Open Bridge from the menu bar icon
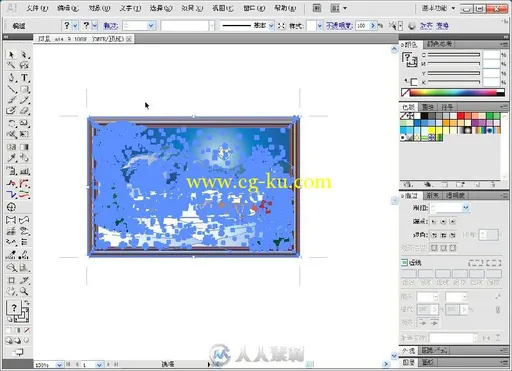 [x=317, y=8]
